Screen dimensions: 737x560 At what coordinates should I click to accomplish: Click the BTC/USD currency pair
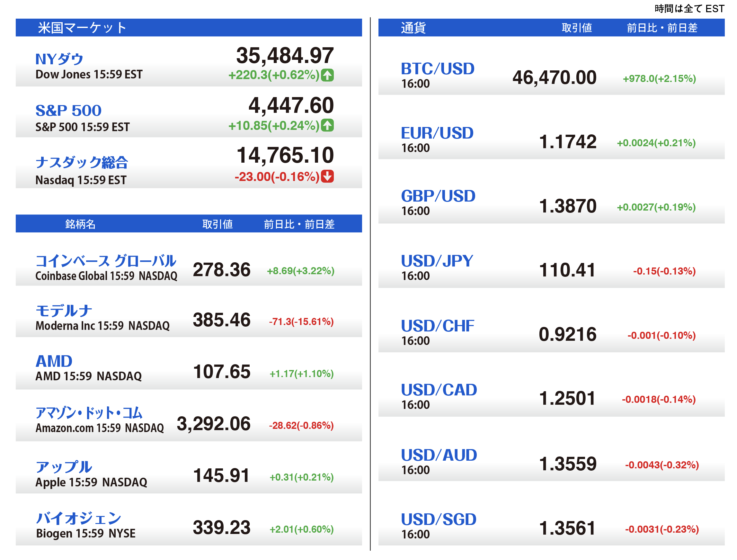438,69
